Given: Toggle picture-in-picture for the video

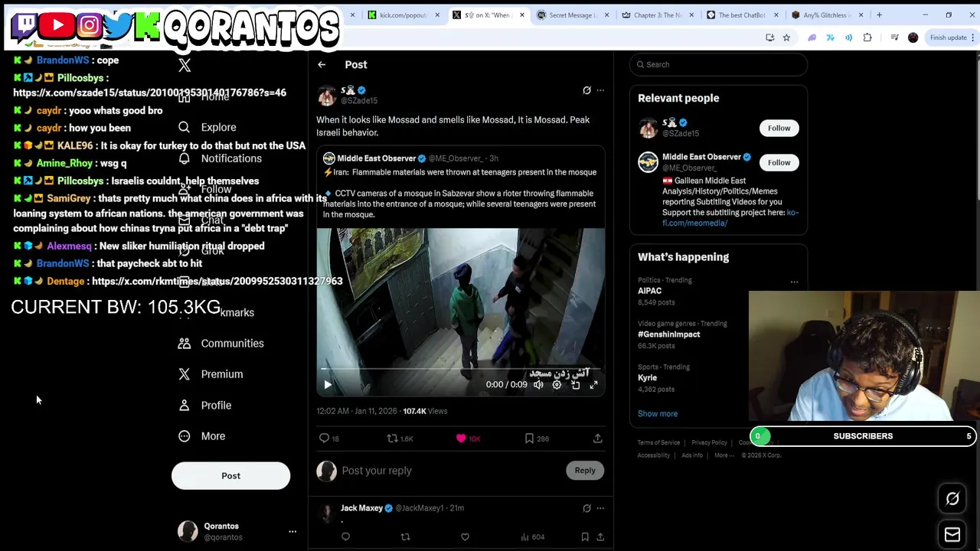Looking at the screenshot, I should (575, 385).
